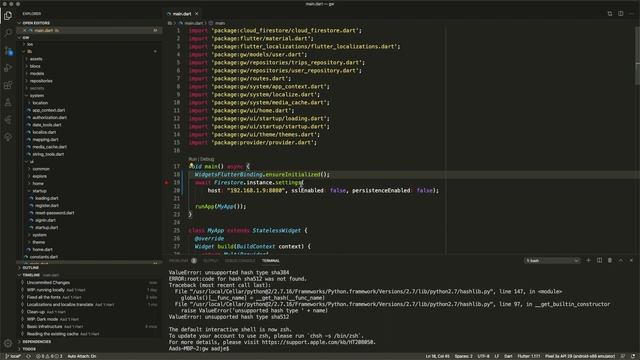Click the Pixel 3a emulator device in status bar
The width and height of the screenshot is (640, 360).
tap(580, 356)
